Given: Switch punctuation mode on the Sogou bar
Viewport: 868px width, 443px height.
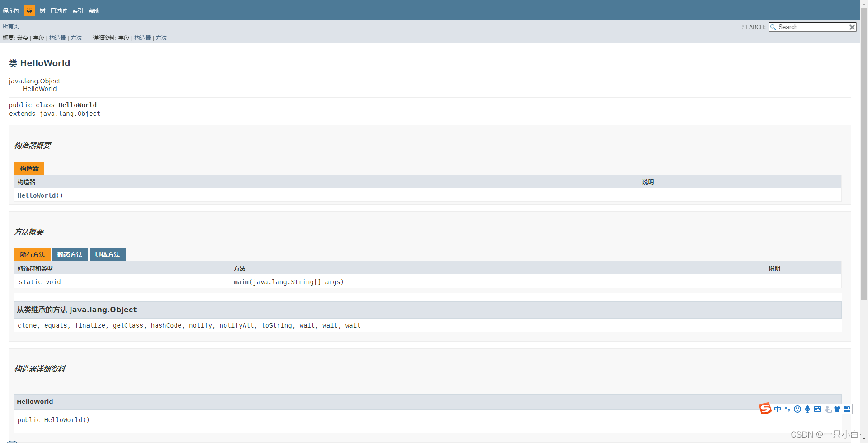Looking at the screenshot, I should click(x=788, y=409).
